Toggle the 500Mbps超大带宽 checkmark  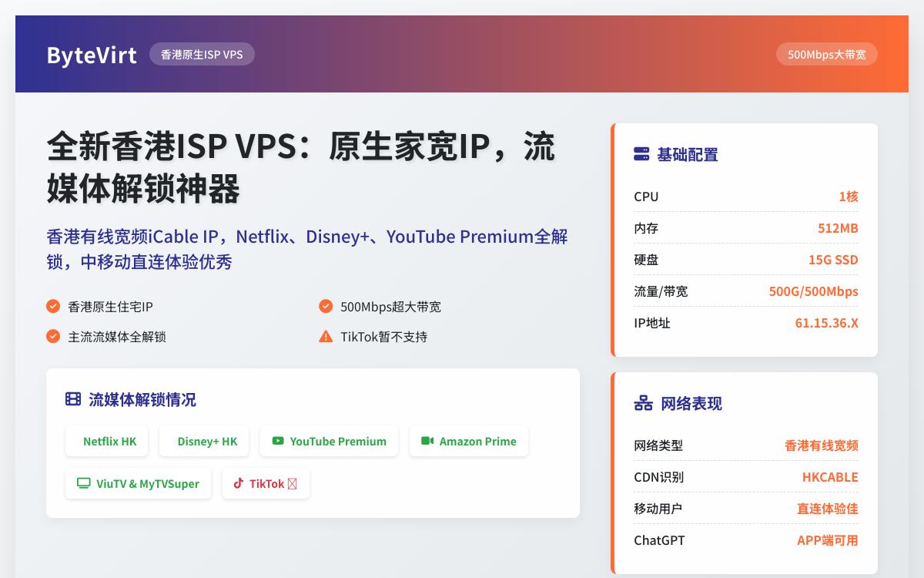point(326,306)
